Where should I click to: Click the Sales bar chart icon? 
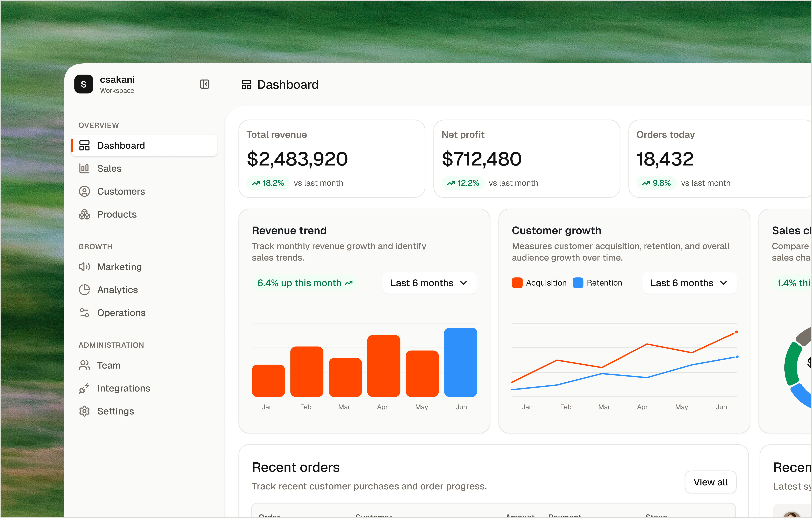[84, 169]
